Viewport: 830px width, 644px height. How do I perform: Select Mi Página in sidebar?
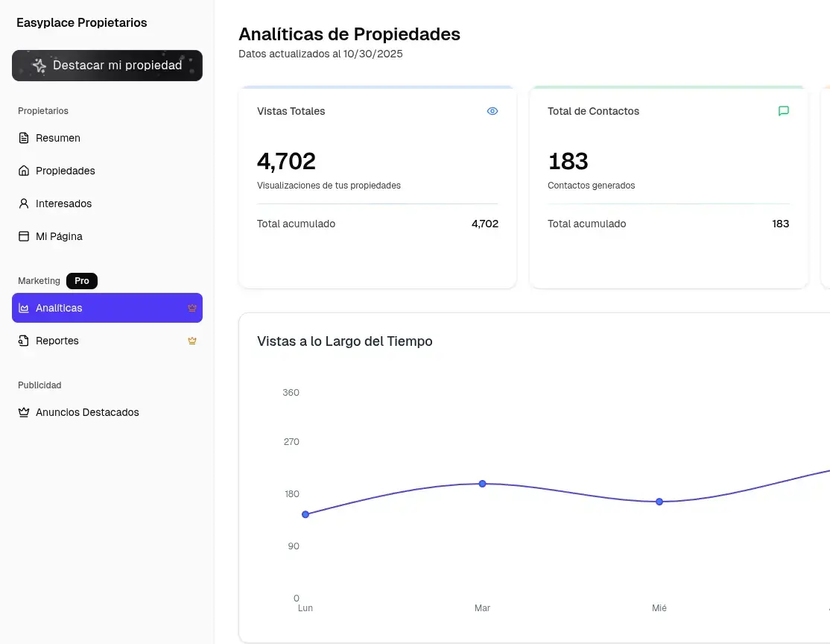click(x=59, y=236)
